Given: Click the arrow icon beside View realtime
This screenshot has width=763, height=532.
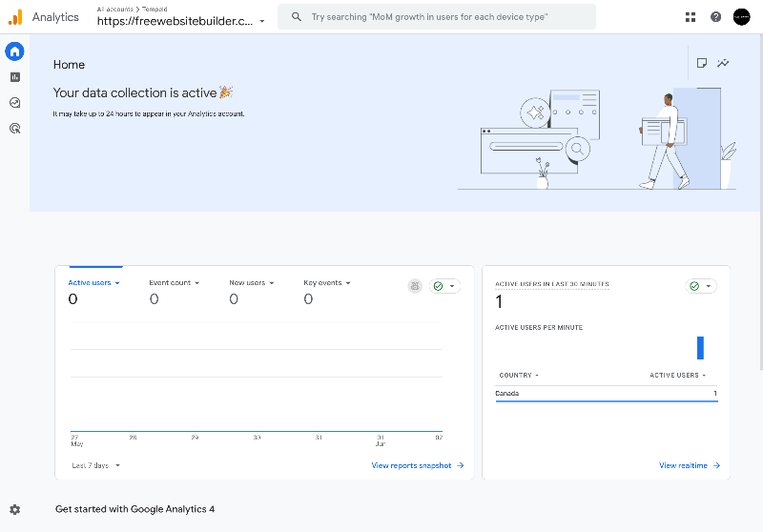Looking at the screenshot, I should tap(716, 465).
